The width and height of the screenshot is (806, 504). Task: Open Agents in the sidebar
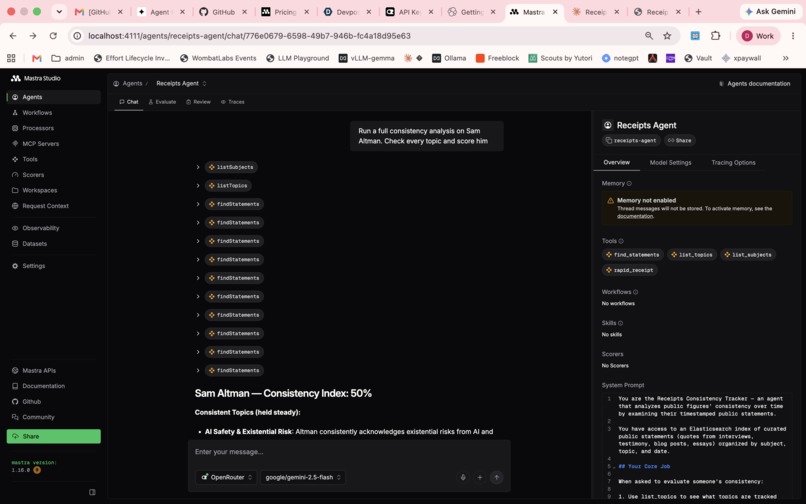pyautogui.click(x=53, y=97)
